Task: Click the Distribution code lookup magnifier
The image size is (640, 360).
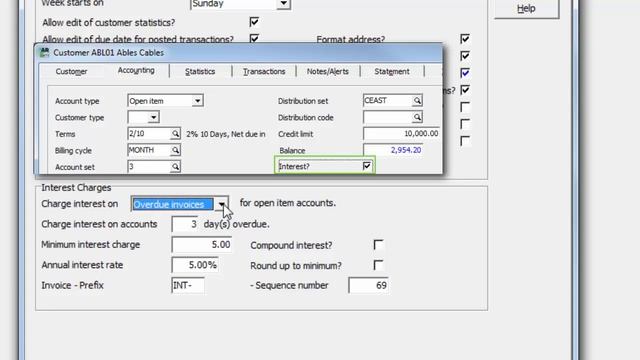Action: click(417, 117)
